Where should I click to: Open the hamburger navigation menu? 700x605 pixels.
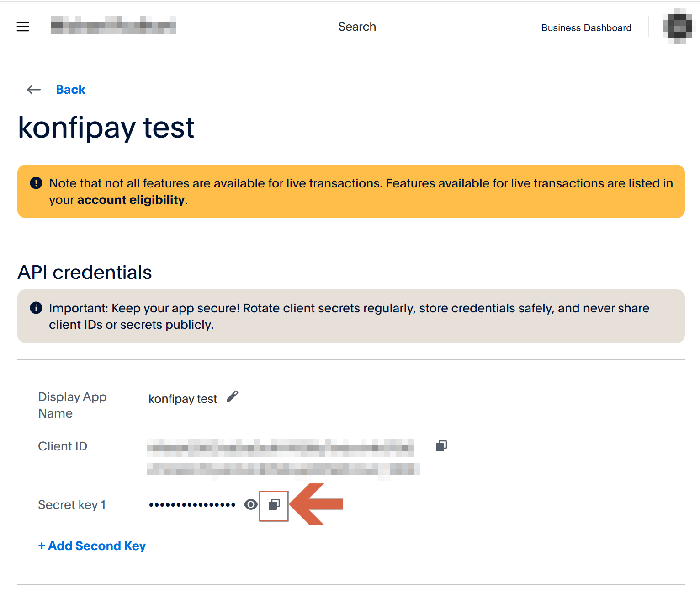[x=23, y=27]
